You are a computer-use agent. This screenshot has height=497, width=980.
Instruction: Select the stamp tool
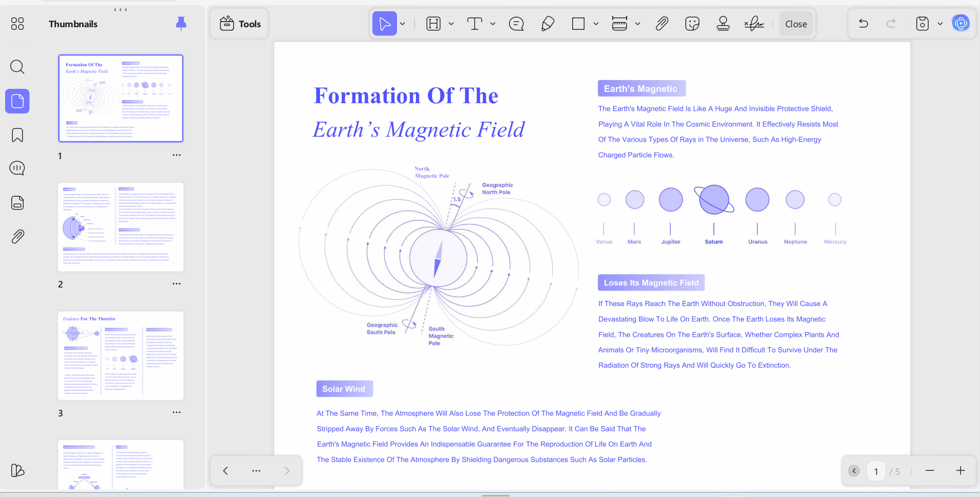723,24
